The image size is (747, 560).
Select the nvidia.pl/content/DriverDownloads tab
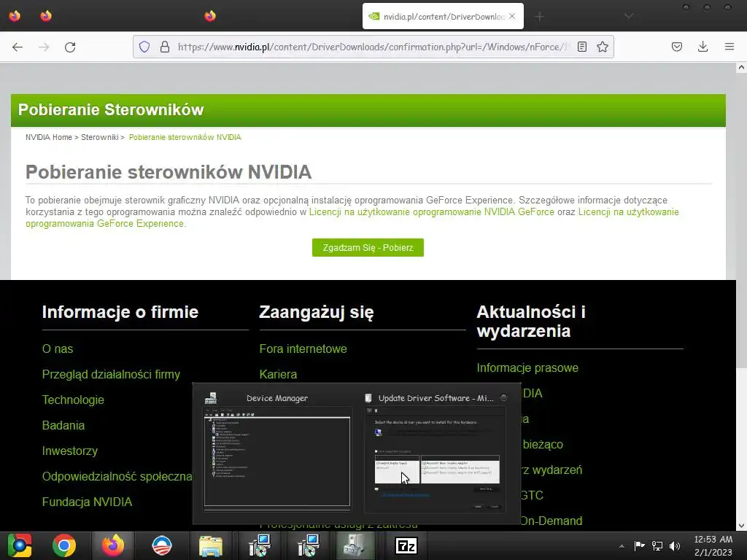pyautogui.click(x=443, y=16)
